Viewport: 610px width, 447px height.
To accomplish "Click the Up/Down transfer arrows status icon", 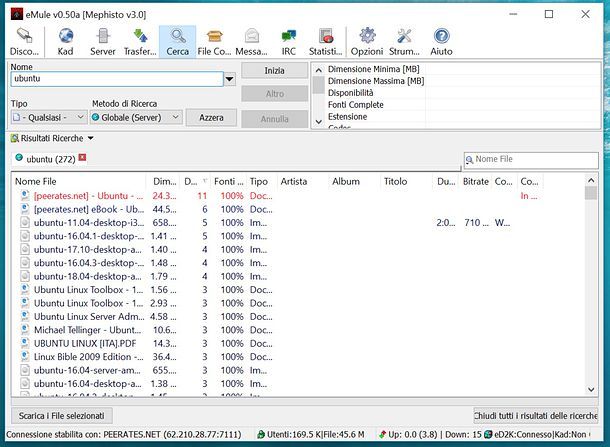I will point(382,435).
